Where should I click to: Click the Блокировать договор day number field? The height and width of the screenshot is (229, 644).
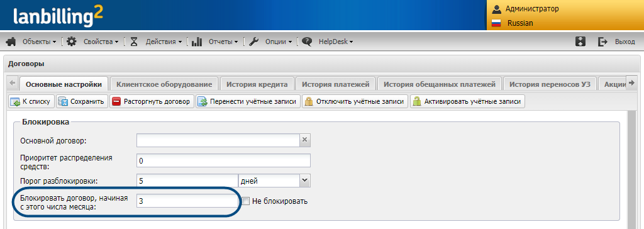tap(187, 201)
